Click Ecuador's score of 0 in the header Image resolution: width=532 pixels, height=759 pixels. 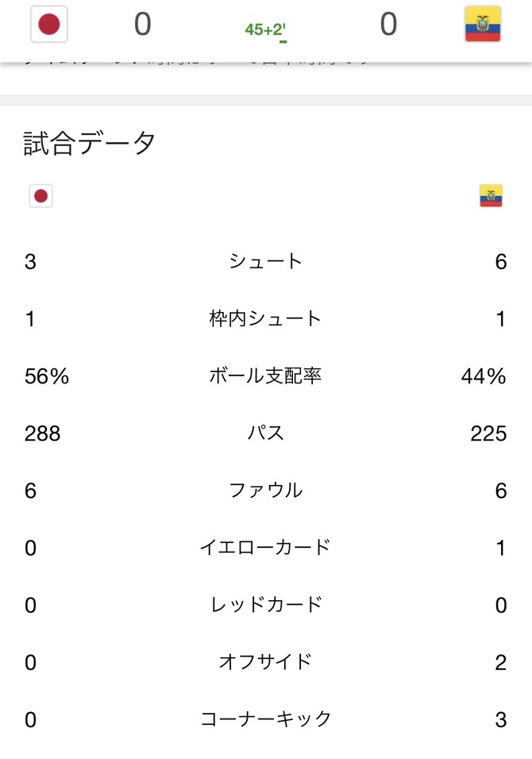389,24
